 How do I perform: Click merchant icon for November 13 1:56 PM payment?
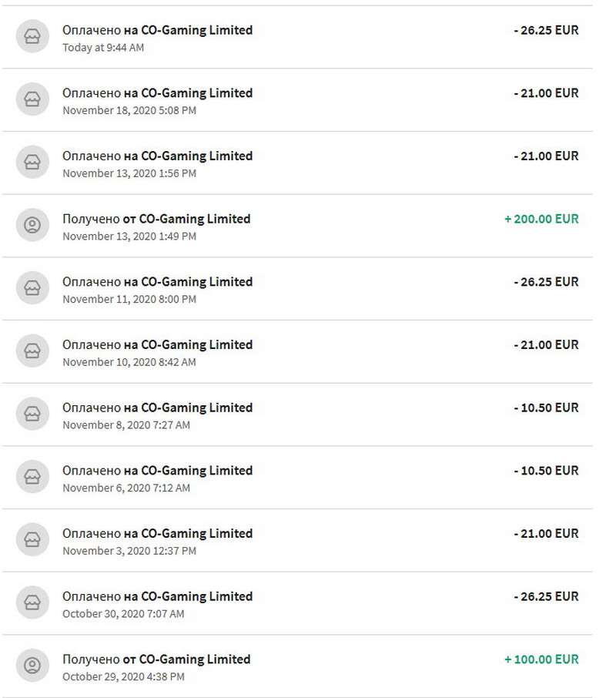[32, 163]
